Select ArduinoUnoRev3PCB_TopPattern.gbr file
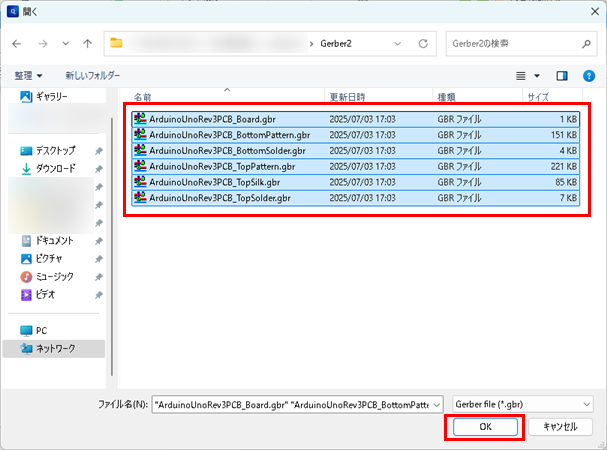The image size is (607, 450). tap(355, 167)
